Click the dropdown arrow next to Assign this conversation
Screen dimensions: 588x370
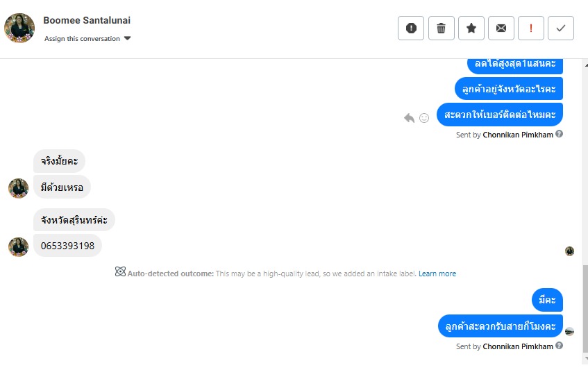(x=127, y=38)
